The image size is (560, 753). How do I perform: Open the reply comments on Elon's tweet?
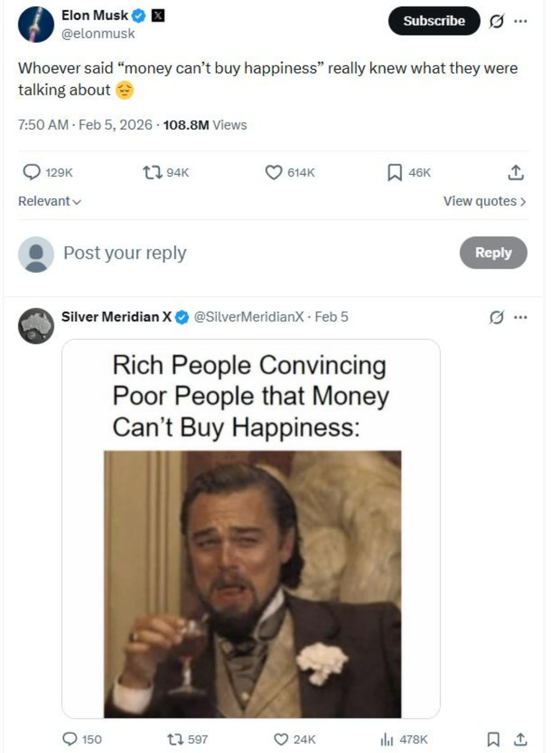[x=32, y=173]
